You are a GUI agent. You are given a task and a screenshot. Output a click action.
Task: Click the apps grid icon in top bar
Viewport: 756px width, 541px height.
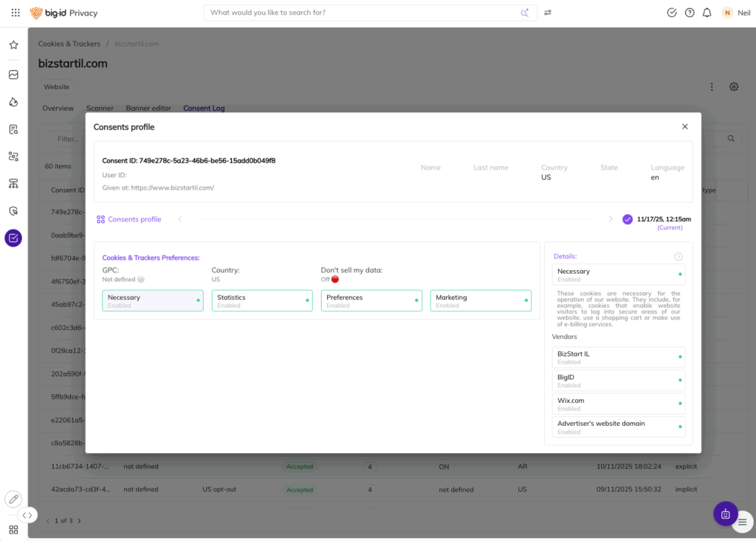point(16,13)
